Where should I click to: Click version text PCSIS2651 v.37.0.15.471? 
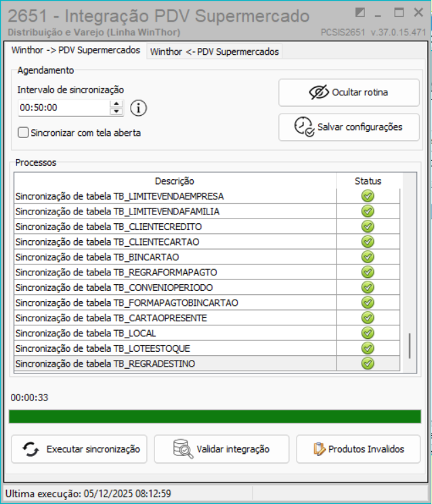[x=373, y=32]
